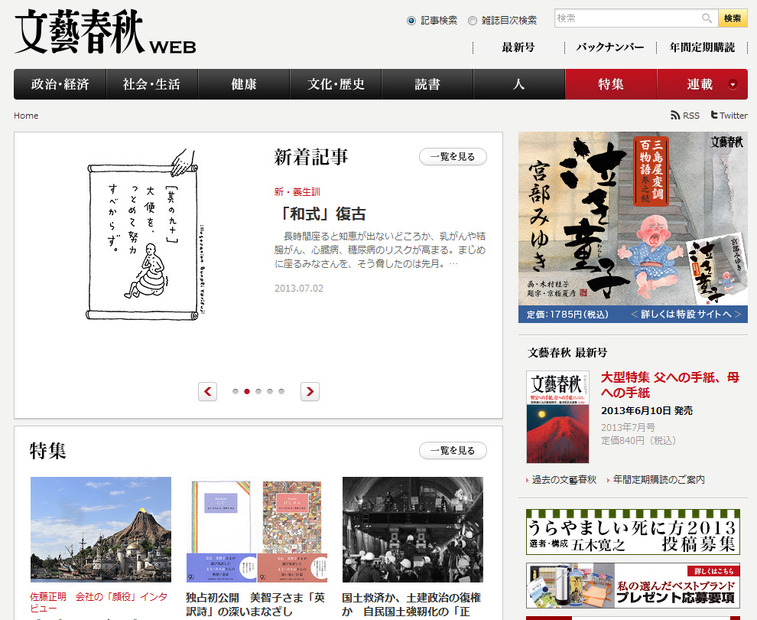Viewport: 757px width, 620px height.
Task: Advance carousel with right arrow
Action: 309,391
